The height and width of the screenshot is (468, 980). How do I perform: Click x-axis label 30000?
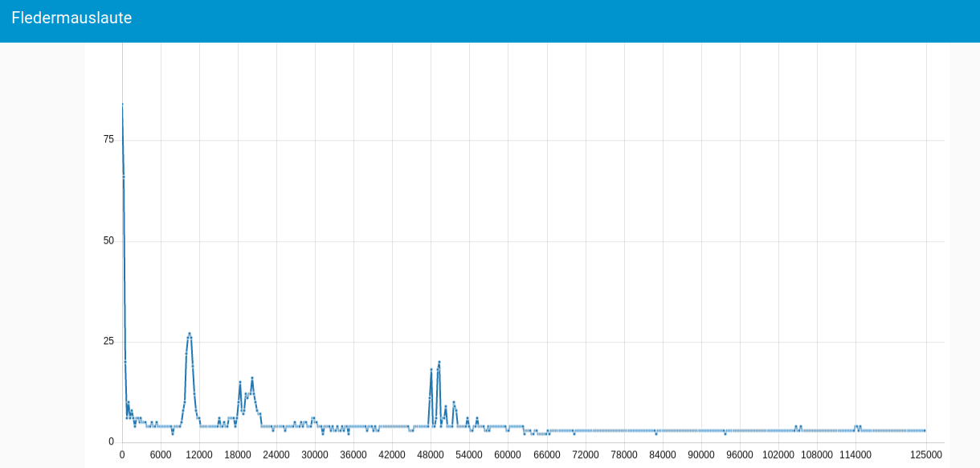click(315, 455)
